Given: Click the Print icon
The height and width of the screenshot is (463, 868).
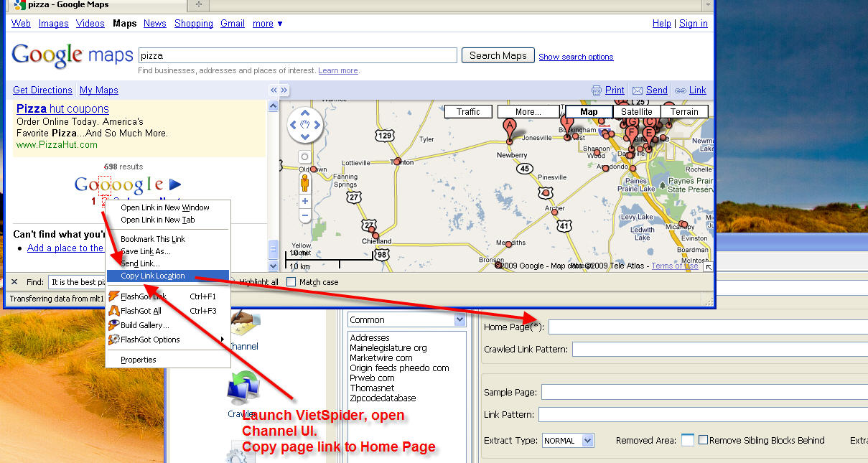Looking at the screenshot, I should (x=596, y=90).
